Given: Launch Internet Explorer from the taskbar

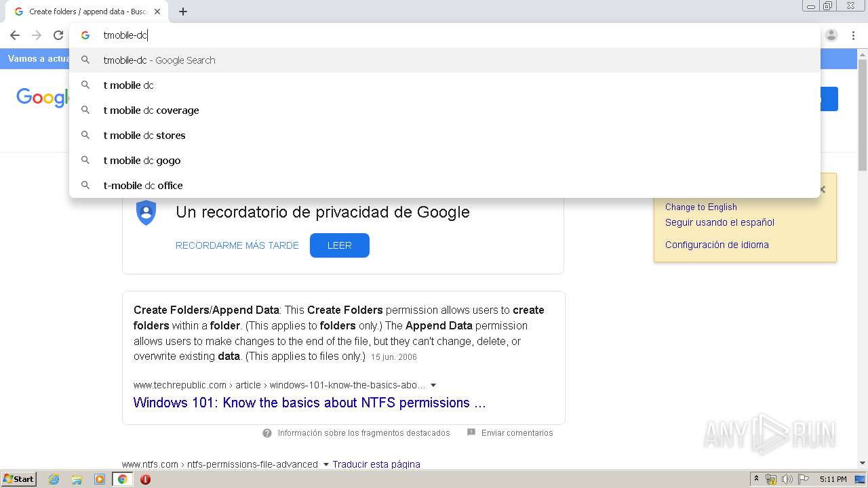Looking at the screenshot, I should click(x=54, y=479).
